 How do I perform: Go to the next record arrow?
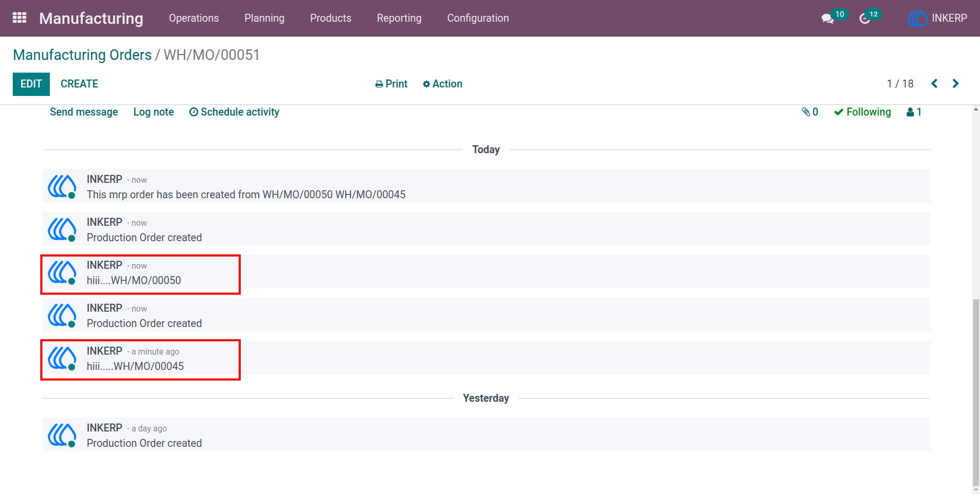(x=956, y=84)
